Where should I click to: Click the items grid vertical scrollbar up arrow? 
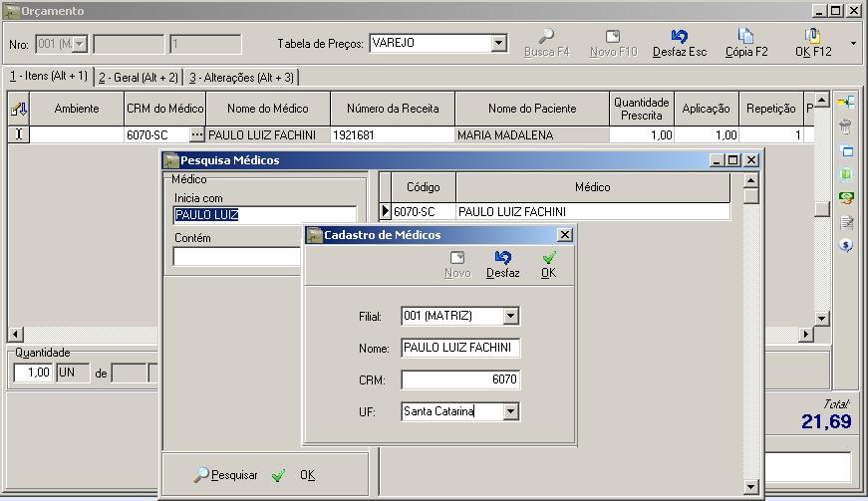(x=821, y=100)
